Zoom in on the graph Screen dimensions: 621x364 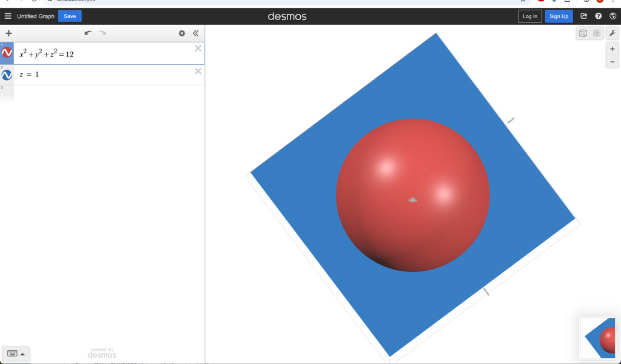click(613, 49)
